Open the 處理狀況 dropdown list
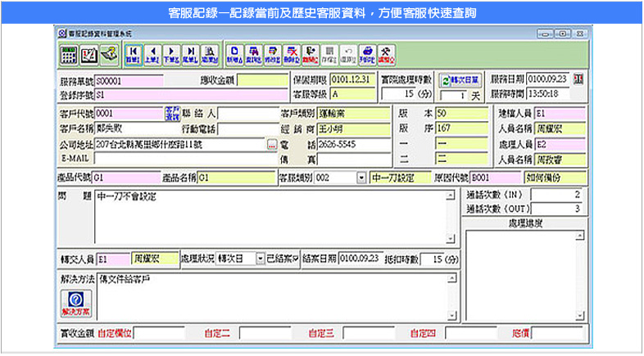Viewport: 644px width, 356px height. click(260, 259)
